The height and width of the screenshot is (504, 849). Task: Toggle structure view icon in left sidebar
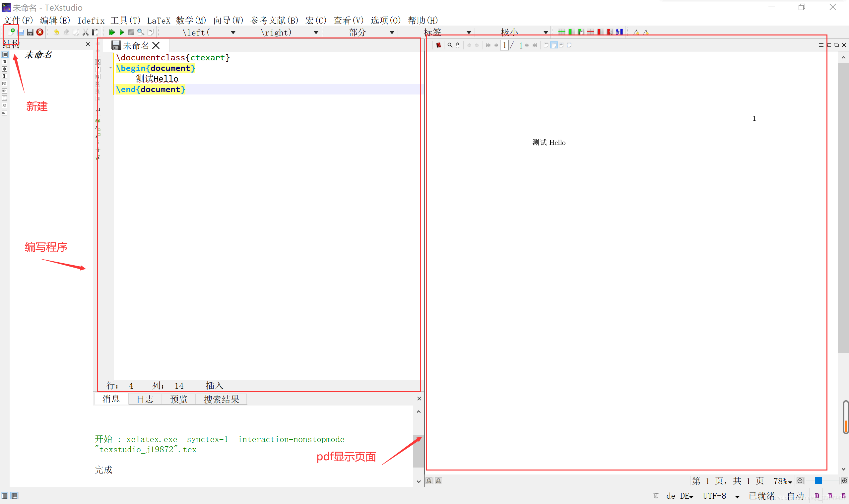pos(5,54)
